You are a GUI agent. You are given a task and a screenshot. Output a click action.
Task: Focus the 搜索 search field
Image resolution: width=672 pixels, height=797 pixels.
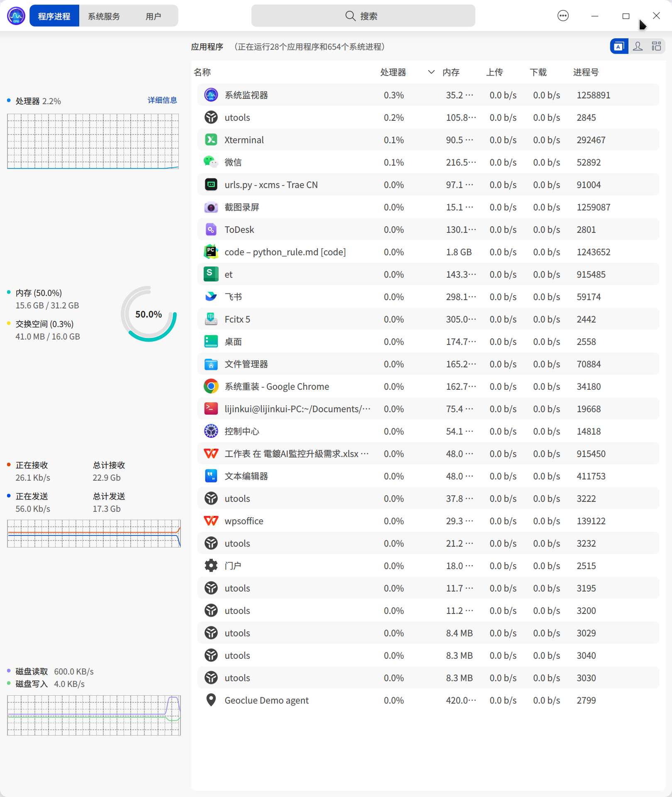(x=363, y=16)
